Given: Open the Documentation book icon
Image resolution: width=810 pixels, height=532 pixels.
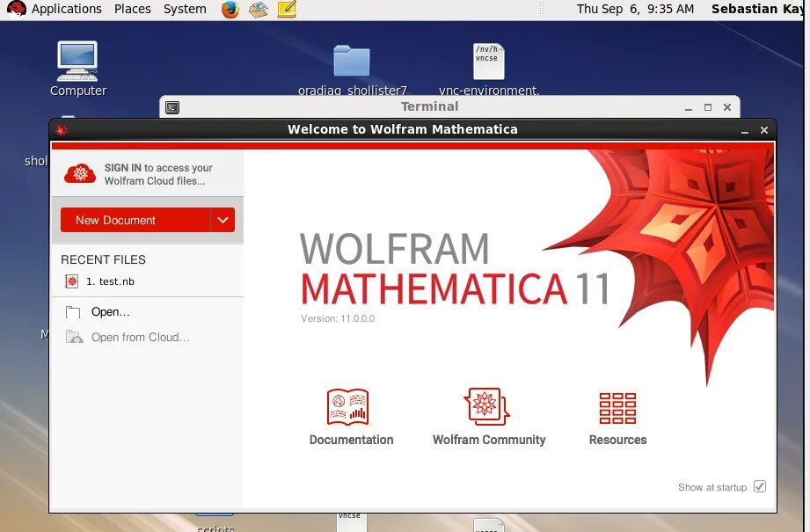Looking at the screenshot, I should (347, 407).
